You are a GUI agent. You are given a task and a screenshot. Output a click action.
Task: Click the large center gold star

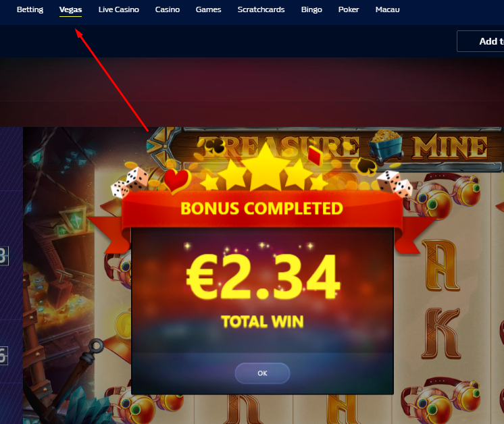point(266,167)
